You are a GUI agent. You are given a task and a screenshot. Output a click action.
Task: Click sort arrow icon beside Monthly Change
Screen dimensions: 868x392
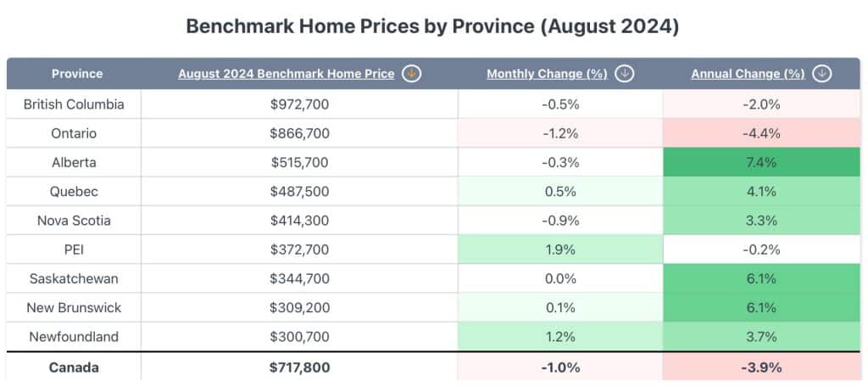(624, 74)
